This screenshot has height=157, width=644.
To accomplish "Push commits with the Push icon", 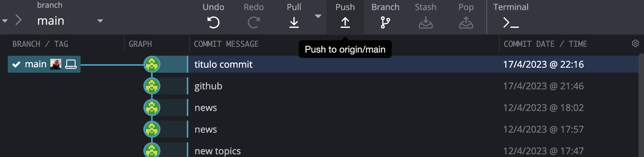I will (x=345, y=22).
